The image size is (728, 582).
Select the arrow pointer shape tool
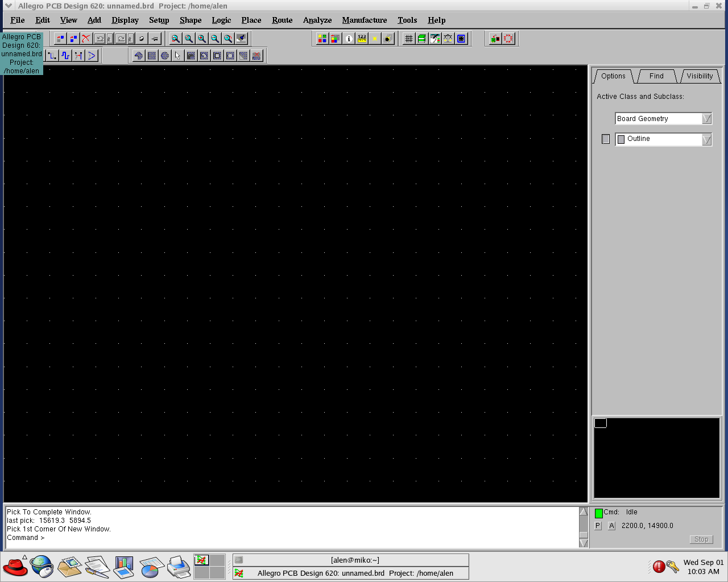(x=177, y=56)
